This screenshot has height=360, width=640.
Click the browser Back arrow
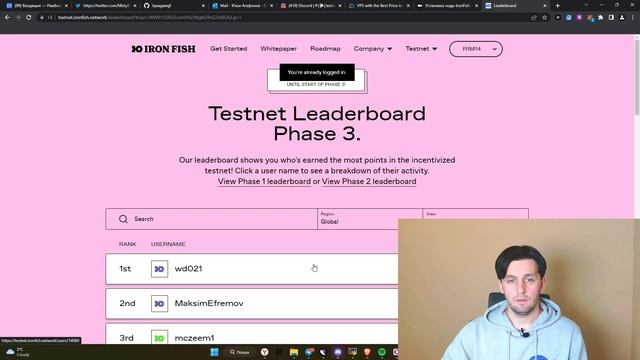point(7,18)
